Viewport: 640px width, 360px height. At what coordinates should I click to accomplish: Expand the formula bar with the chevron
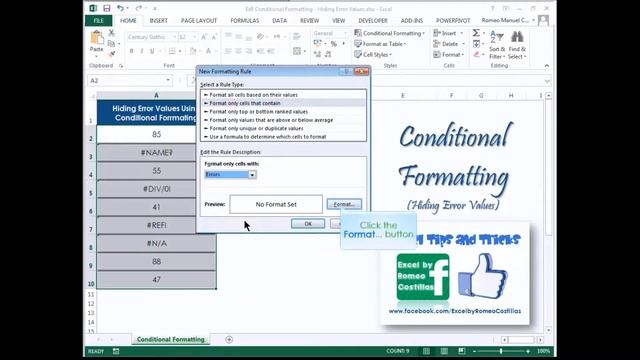click(547, 81)
